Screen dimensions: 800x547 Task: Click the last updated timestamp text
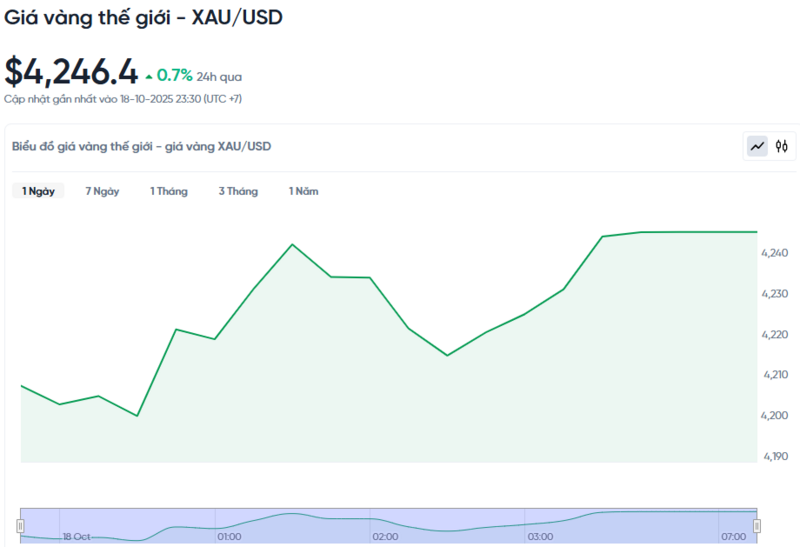(x=122, y=99)
